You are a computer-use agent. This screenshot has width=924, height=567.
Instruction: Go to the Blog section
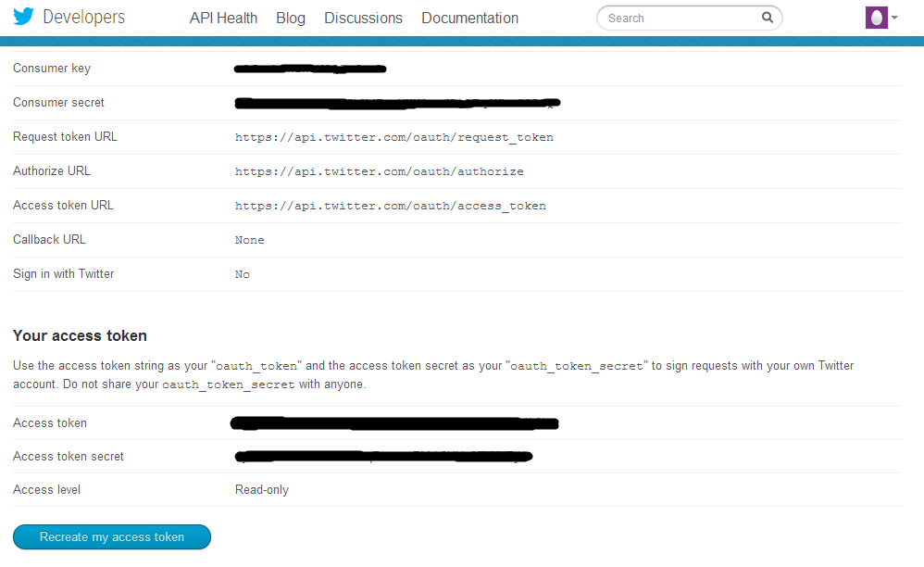click(291, 19)
